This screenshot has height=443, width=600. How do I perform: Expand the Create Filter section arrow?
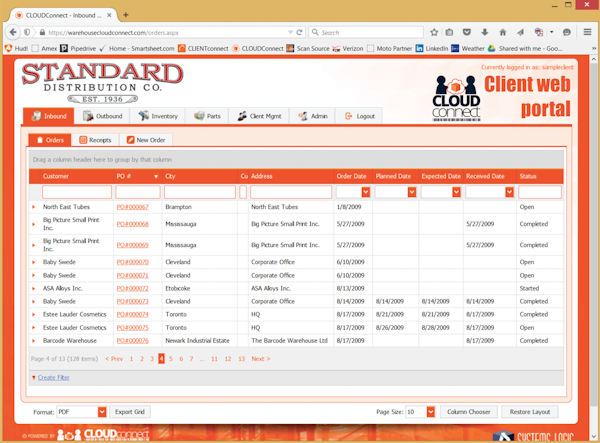coord(34,378)
